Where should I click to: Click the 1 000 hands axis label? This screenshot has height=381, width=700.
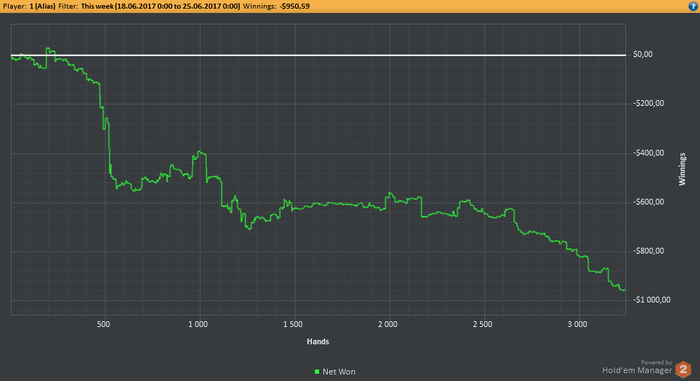click(x=198, y=324)
